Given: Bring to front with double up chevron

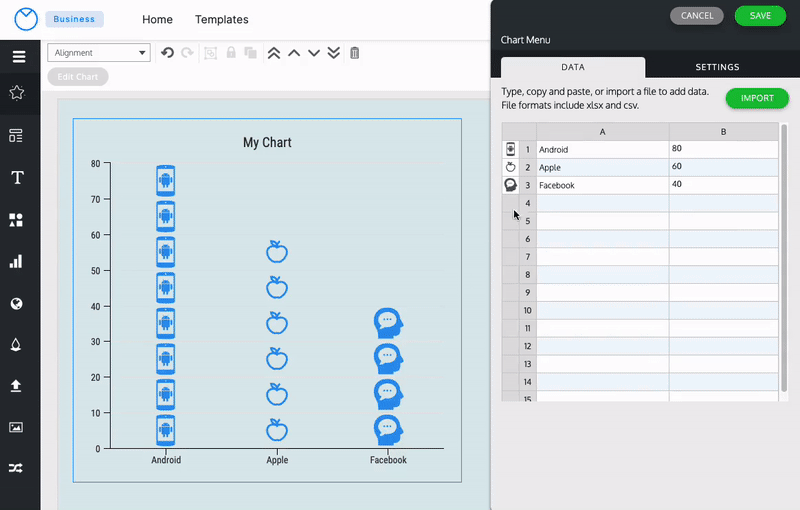Looking at the screenshot, I should [x=273, y=53].
